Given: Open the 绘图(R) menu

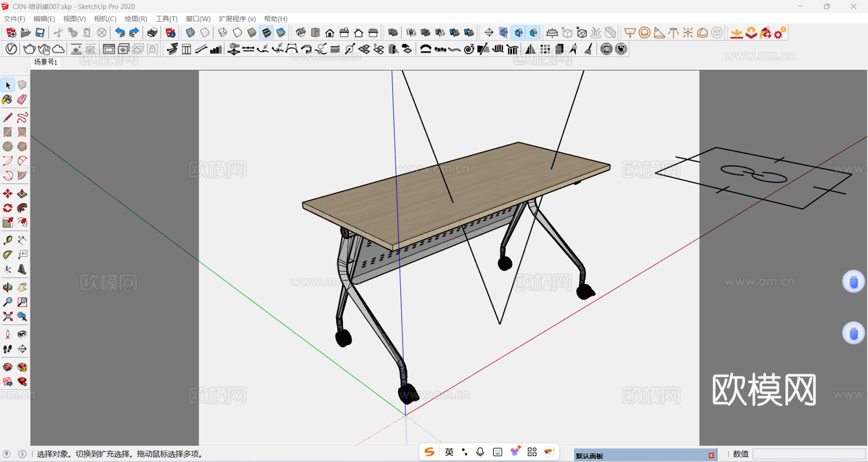Looking at the screenshot, I should [136, 19].
